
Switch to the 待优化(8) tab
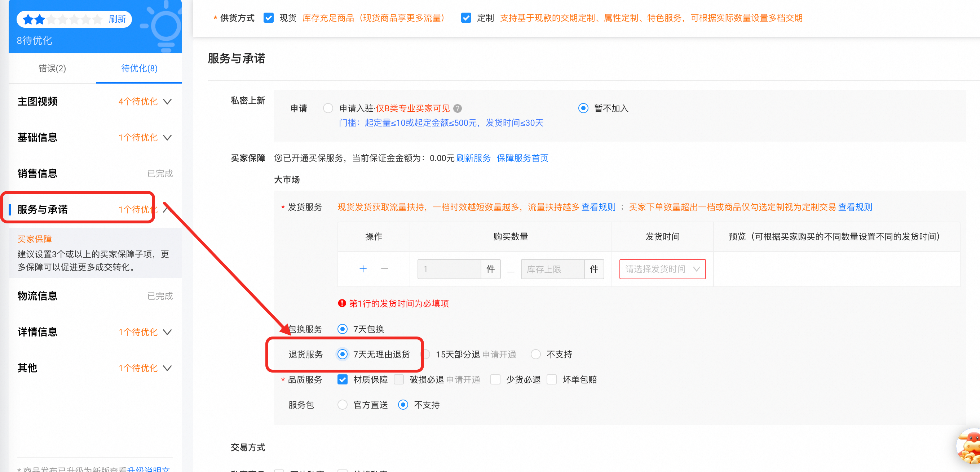139,68
